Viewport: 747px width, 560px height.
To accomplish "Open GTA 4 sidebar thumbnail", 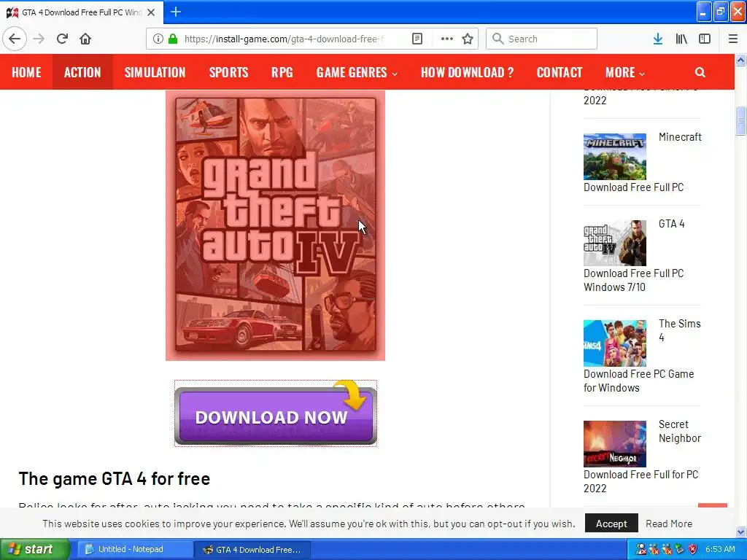I will pyautogui.click(x=614, y=243).
